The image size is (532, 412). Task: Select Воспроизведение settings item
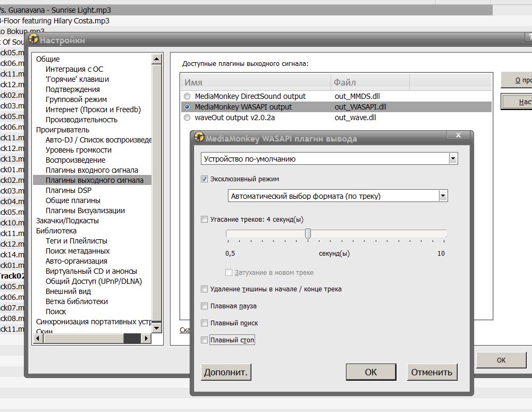click(75, 160)
